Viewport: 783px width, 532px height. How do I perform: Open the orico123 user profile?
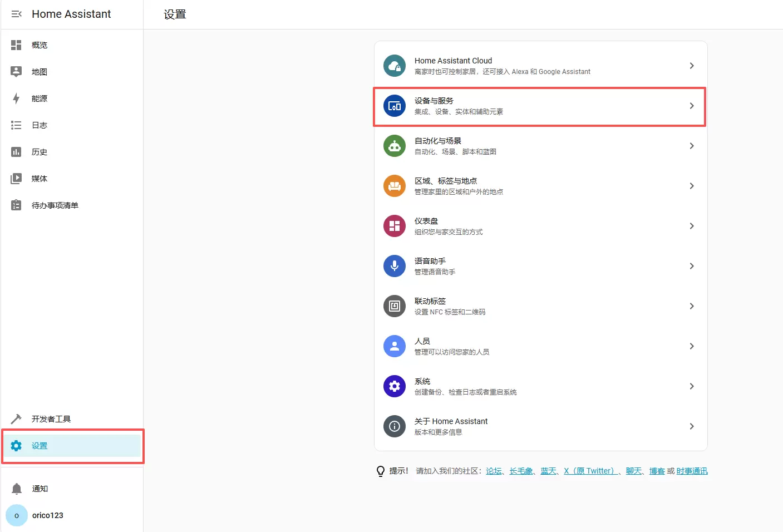coord(47,515)
